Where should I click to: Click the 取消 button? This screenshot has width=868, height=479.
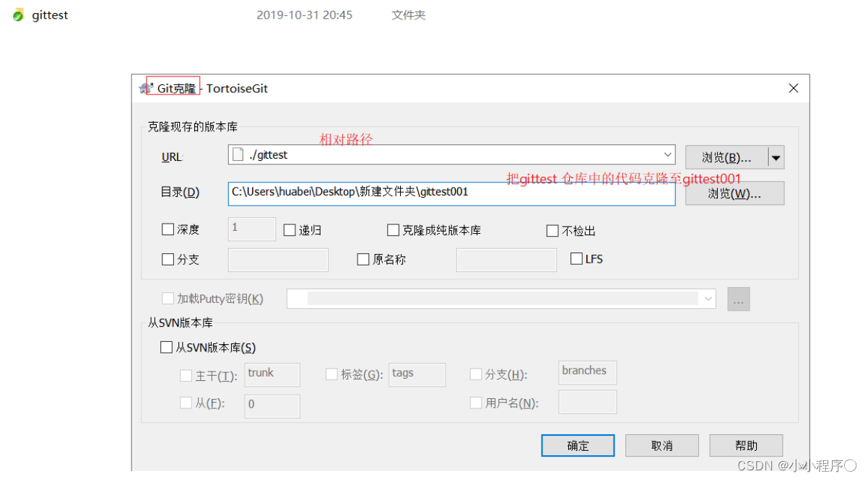coord(661,446)
